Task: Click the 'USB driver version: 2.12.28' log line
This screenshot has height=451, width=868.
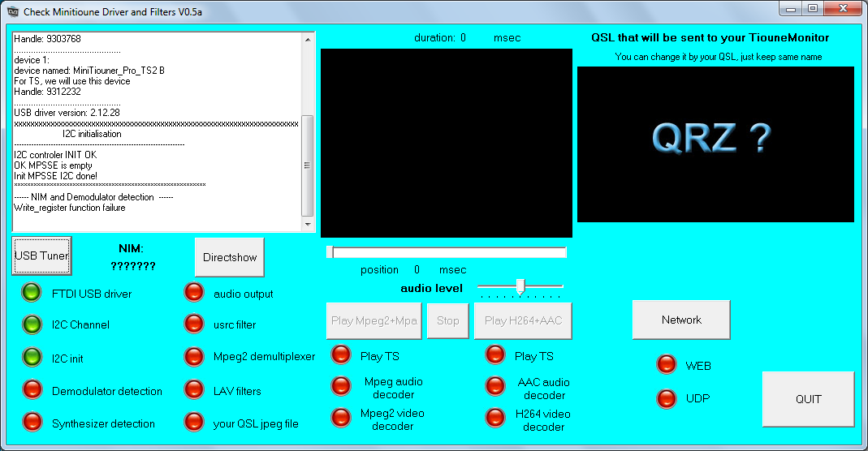Action: [x=67, y=113]
